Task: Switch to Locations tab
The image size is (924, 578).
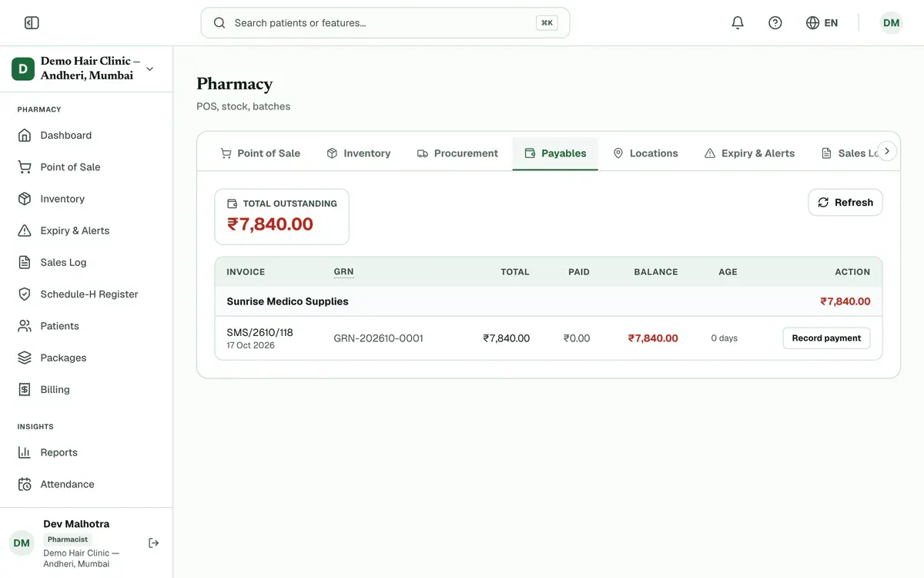Action: tap(645, 153)
